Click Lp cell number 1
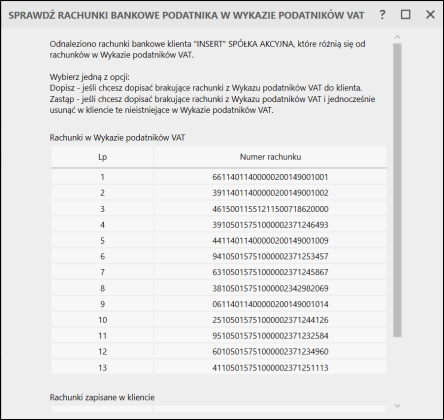The image size is (444, 420). click(x=103, y=177)
